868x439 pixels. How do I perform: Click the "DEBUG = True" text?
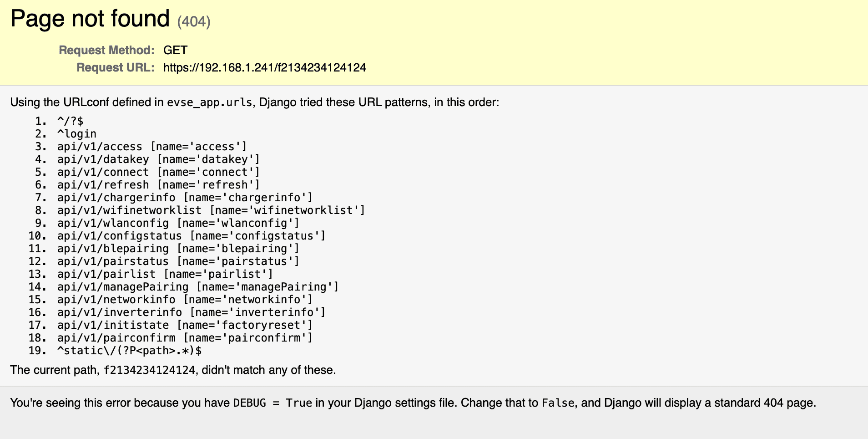pyautogui.click(x=273, y=403)
